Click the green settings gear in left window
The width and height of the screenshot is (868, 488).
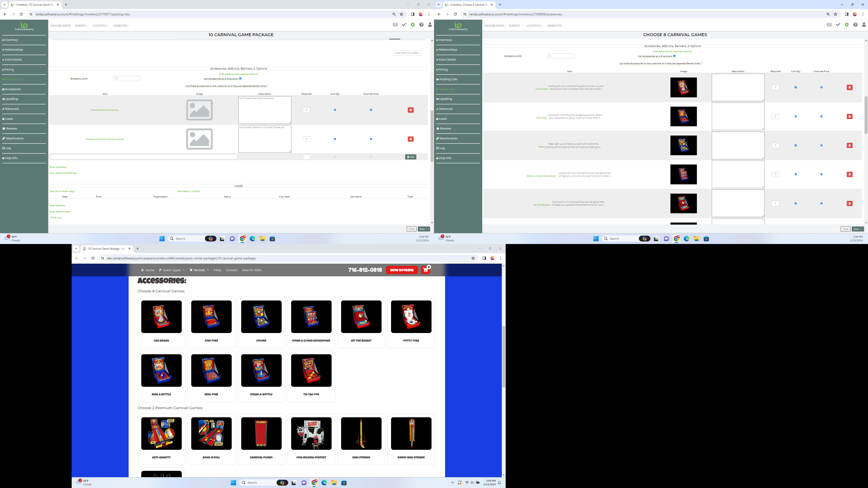point(413,25)
